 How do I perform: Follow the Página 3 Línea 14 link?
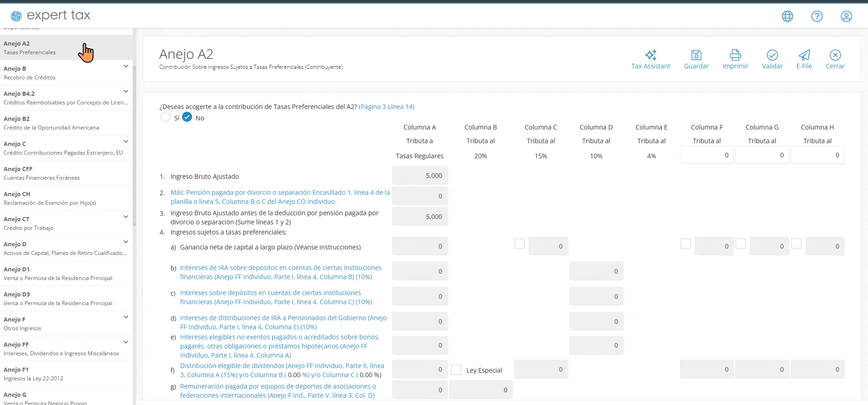point(386,107)
